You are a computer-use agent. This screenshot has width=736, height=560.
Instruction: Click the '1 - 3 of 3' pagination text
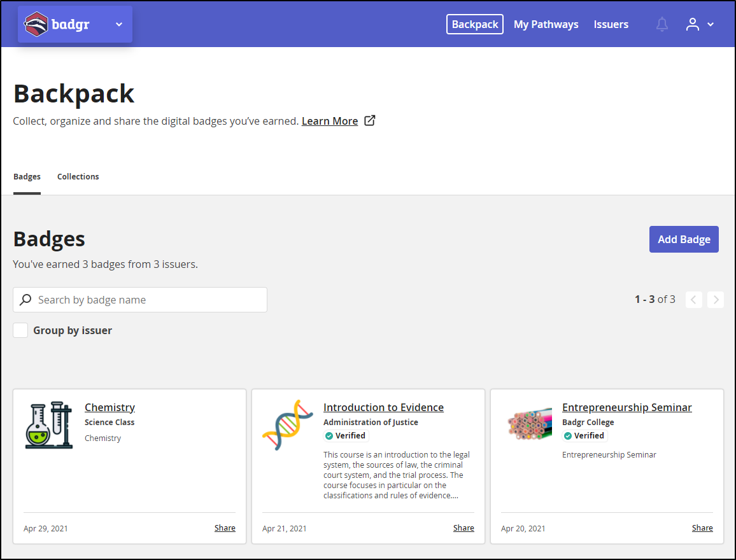[x=655, y=299]
